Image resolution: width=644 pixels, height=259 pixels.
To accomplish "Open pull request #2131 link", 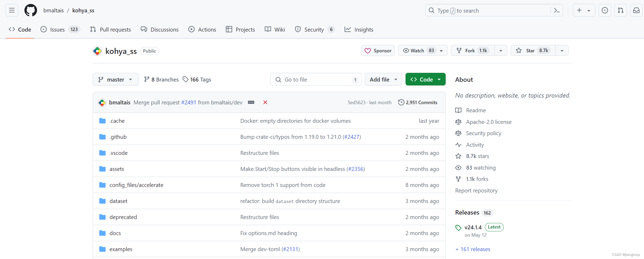I will click(x=290, y=249).
